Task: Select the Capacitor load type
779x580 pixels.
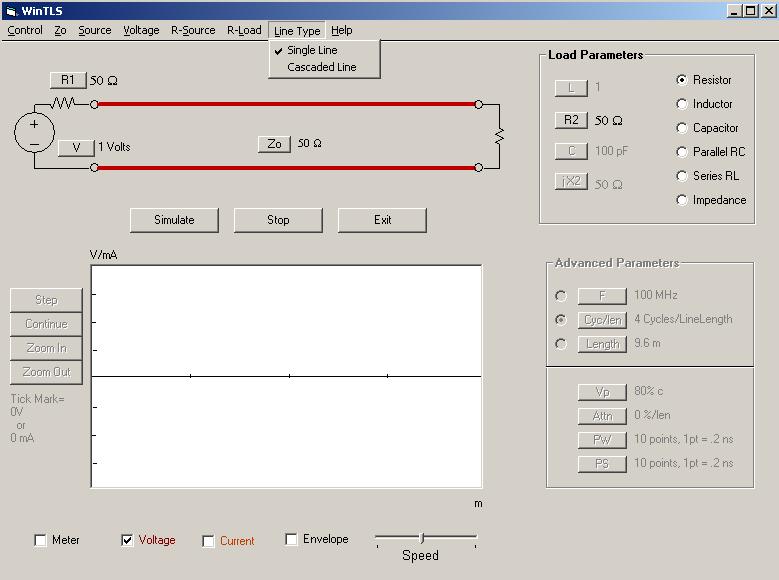Action: click(x=682, y=128)
